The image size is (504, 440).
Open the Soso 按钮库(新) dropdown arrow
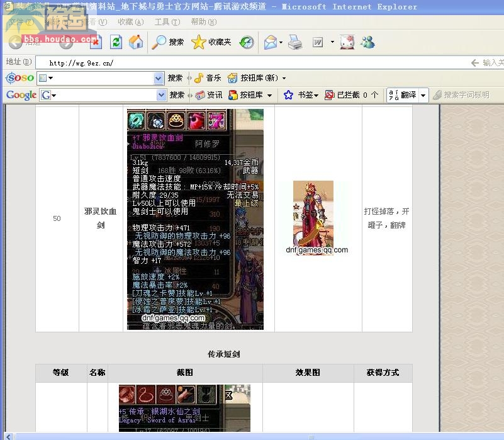pos(284,78)
